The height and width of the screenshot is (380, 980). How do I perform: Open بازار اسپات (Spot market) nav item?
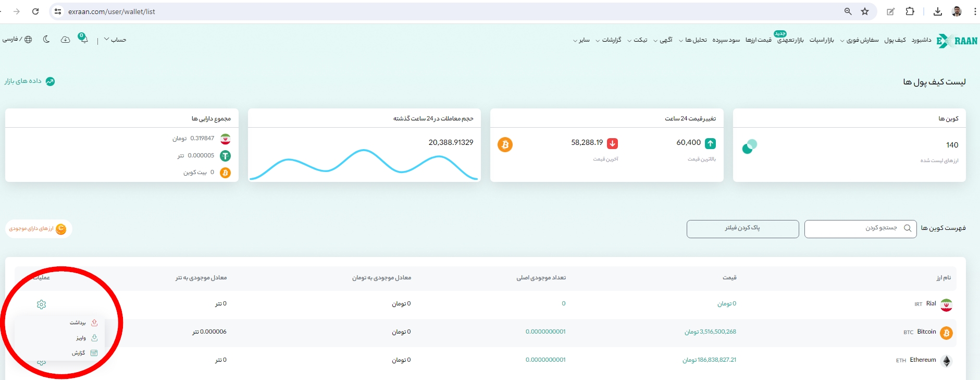[822, 40]
